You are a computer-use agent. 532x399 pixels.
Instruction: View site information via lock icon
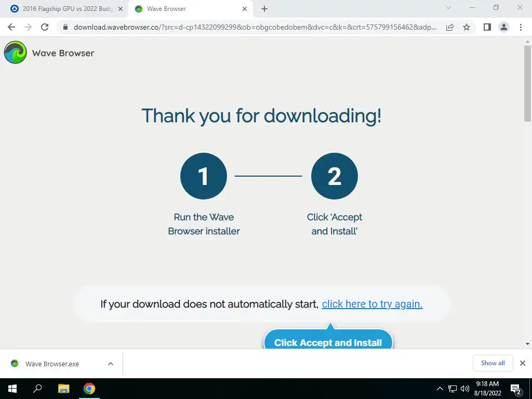pos(65,27)
